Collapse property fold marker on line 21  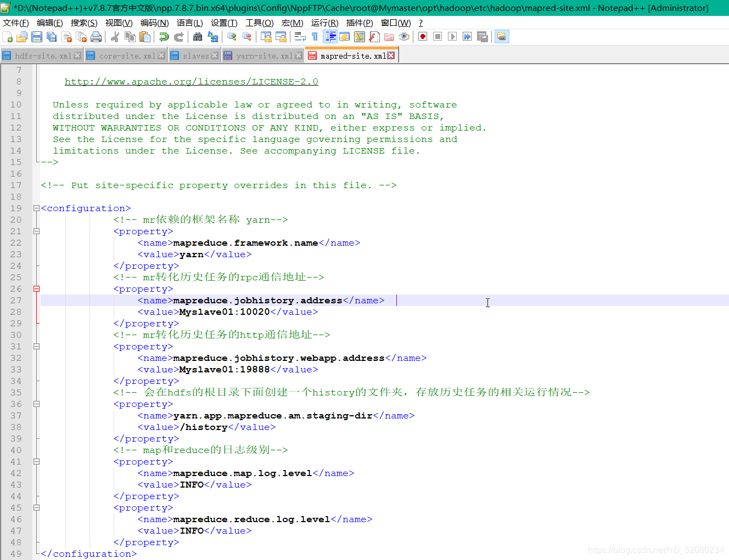coord(36,231)
